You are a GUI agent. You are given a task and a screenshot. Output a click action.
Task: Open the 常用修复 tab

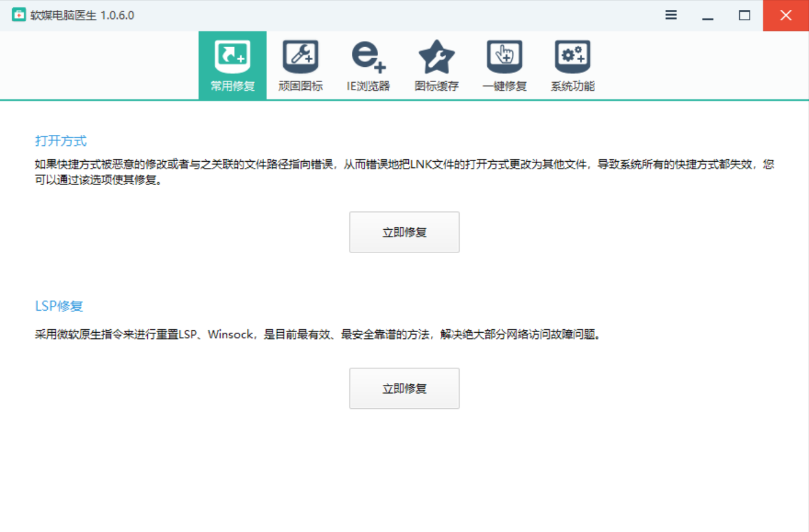[232, 65]
